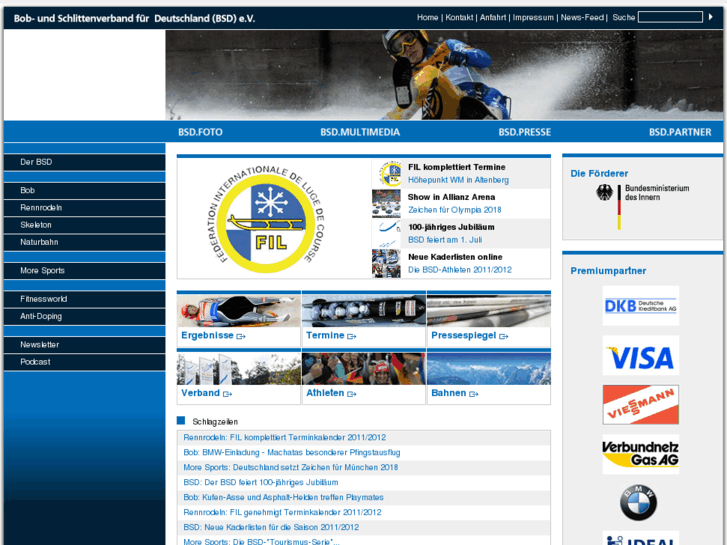Click the large FIL federation emblem
This screenshot has height=545, width=727.
266,220
